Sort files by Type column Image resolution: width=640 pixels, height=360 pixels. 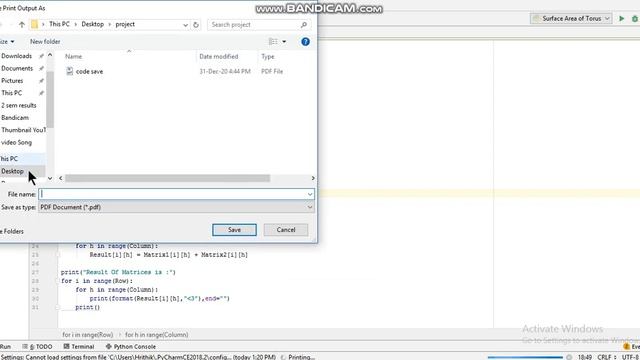coord(268,56)
